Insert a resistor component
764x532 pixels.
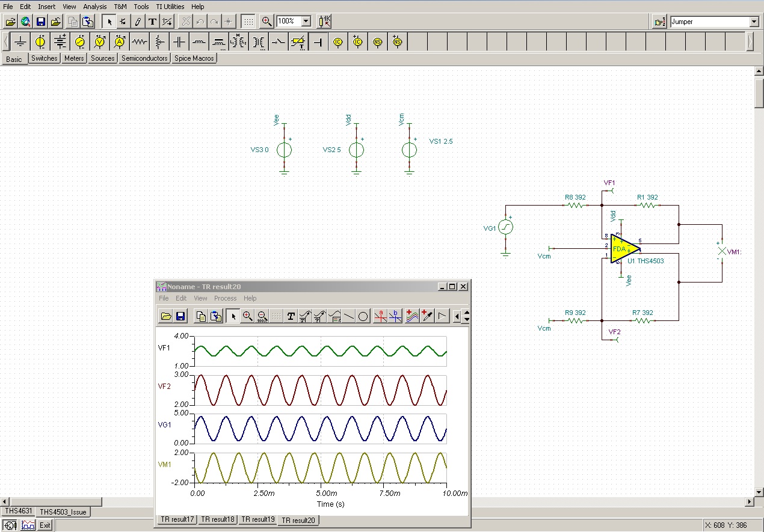[140, 42]
